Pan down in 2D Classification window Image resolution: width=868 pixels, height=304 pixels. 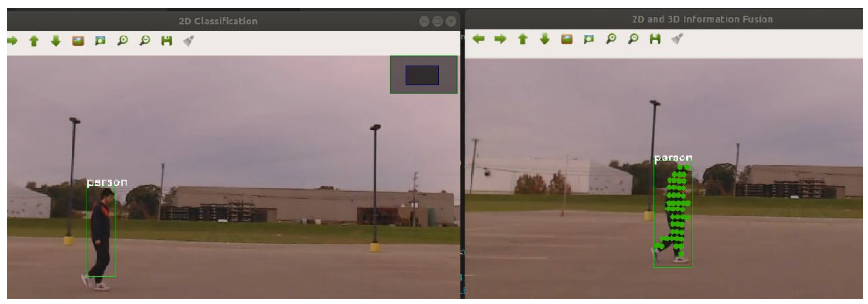coord(56,41)
